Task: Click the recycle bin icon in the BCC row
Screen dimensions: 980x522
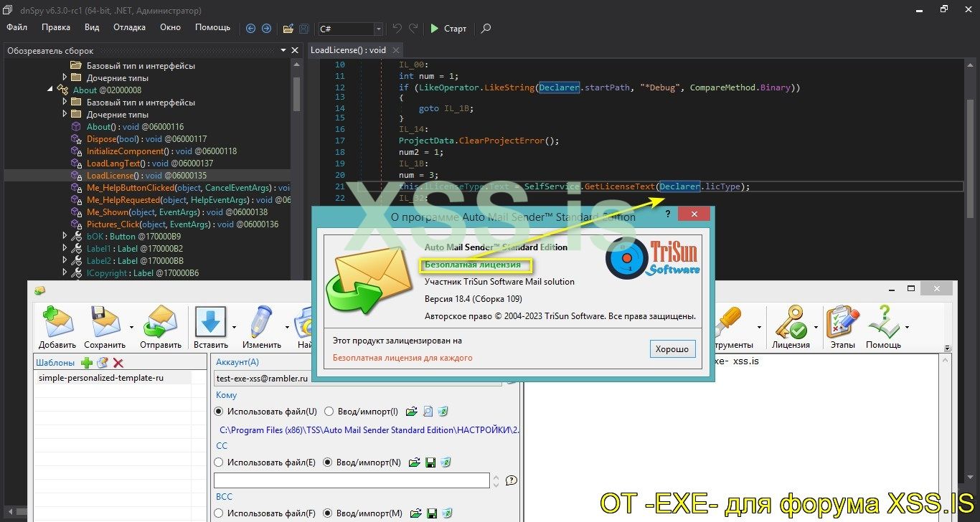Action: click(x=446, y=513)
